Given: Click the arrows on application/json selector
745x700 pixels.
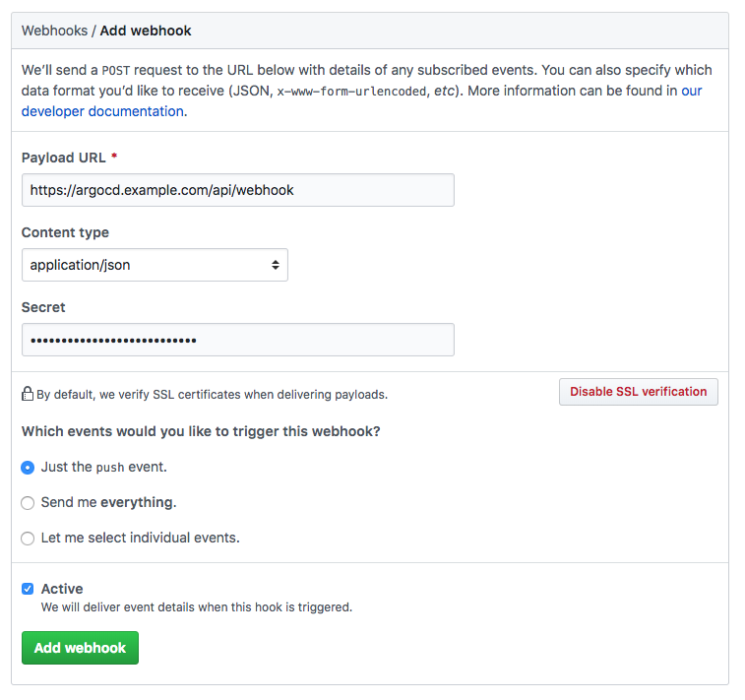Looking at the screenshot, I should 275,265.
